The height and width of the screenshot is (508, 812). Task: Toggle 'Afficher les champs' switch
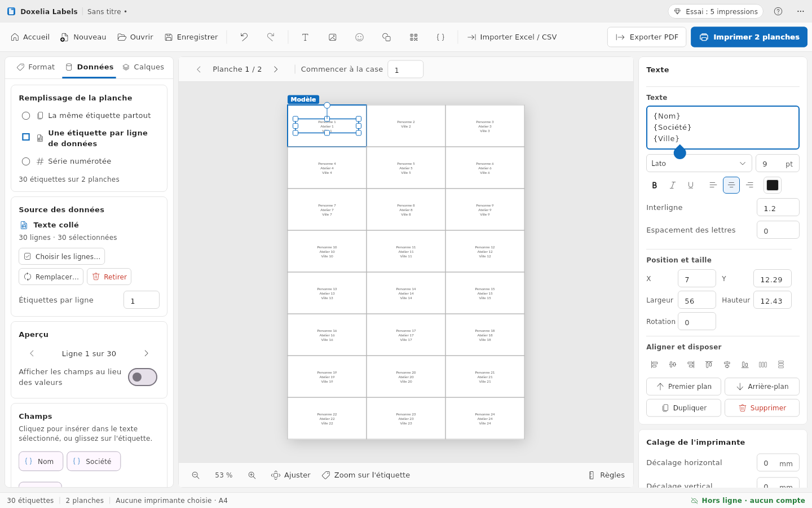pyautogui.click(x=143, y=377)
